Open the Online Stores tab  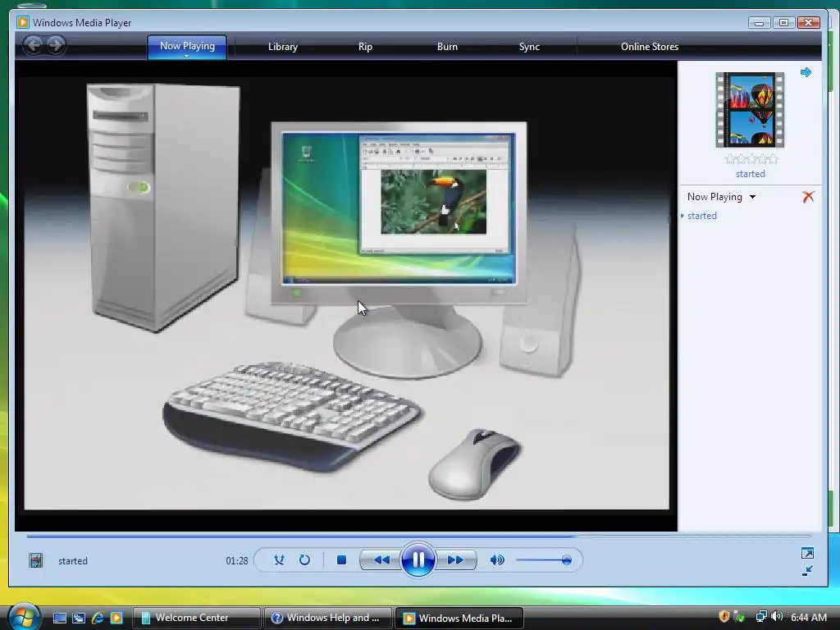(650, 47)
